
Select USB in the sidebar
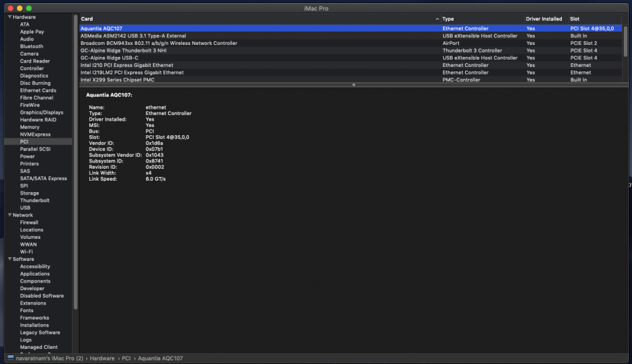click(25, 208)
